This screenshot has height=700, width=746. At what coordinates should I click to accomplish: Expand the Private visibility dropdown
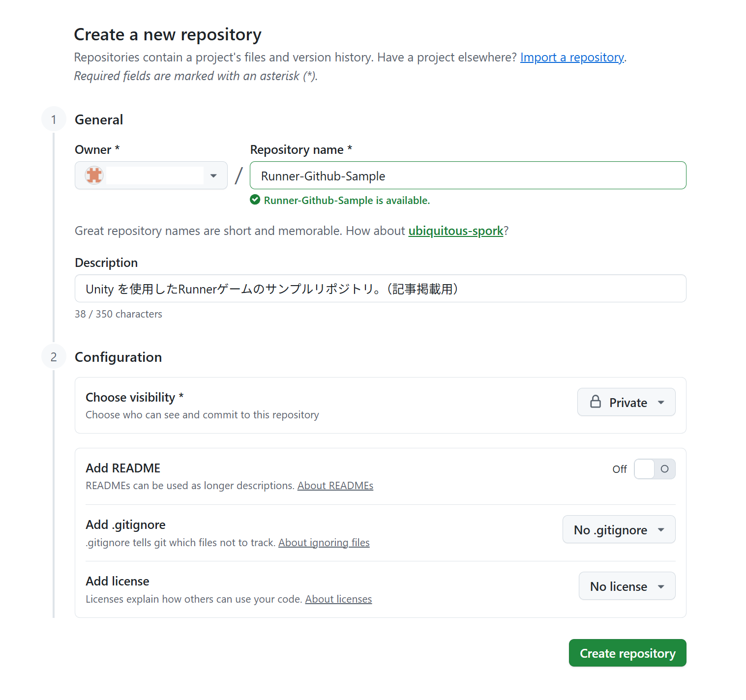[x=626, y=402]
